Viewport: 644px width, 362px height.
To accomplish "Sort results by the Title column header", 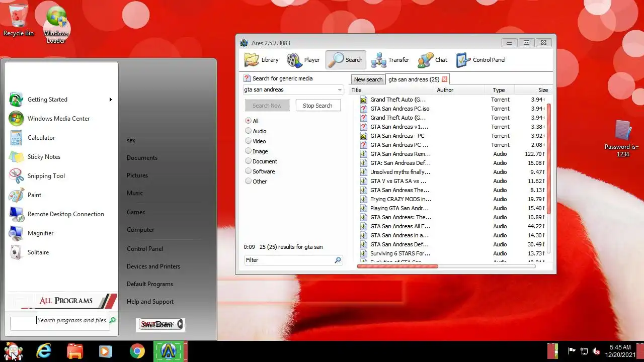I will (x=391, y=90).
